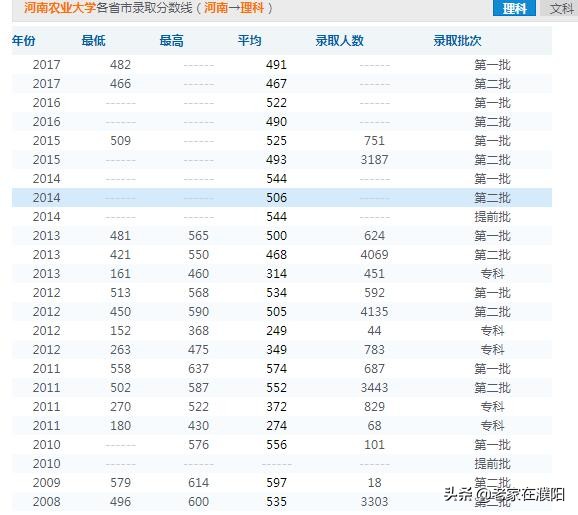This screenshot has height=515, width=578.
Task: Select the highest score 460 cell
Action: coord(199,274)
